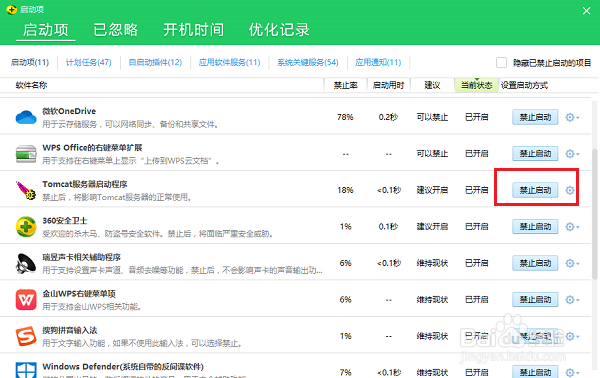Click 禁止启动 for Tomcat服务器启动程序

point(535,190)
